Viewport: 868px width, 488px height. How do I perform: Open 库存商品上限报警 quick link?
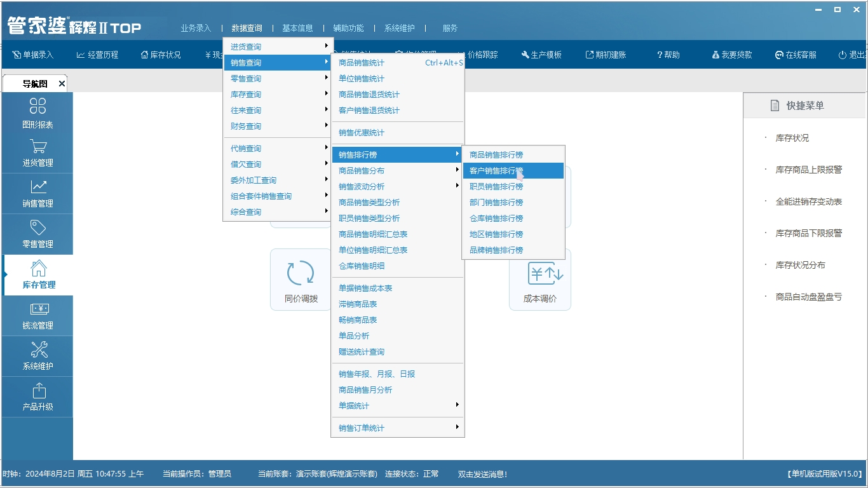tap(809, 170)
